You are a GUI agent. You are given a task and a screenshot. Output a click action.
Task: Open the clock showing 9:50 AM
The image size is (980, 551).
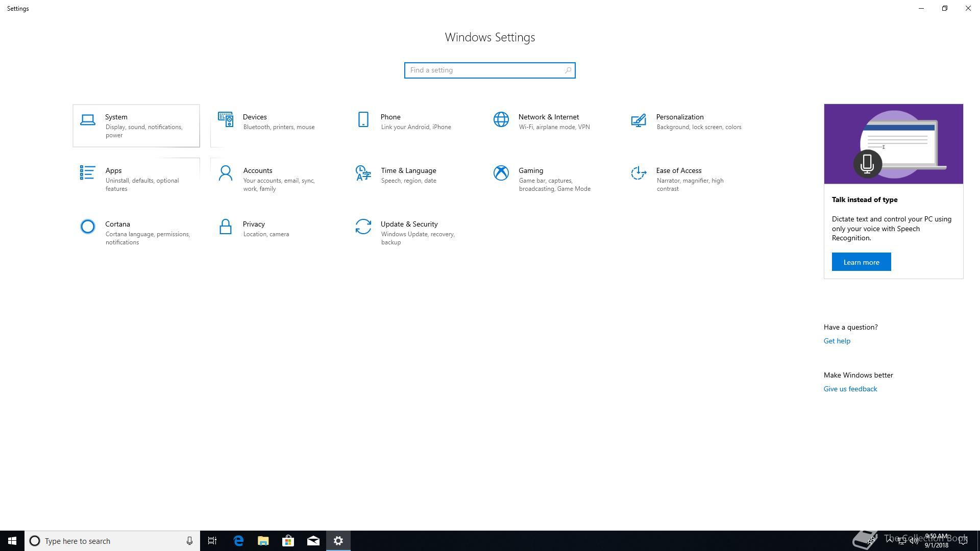937,541
